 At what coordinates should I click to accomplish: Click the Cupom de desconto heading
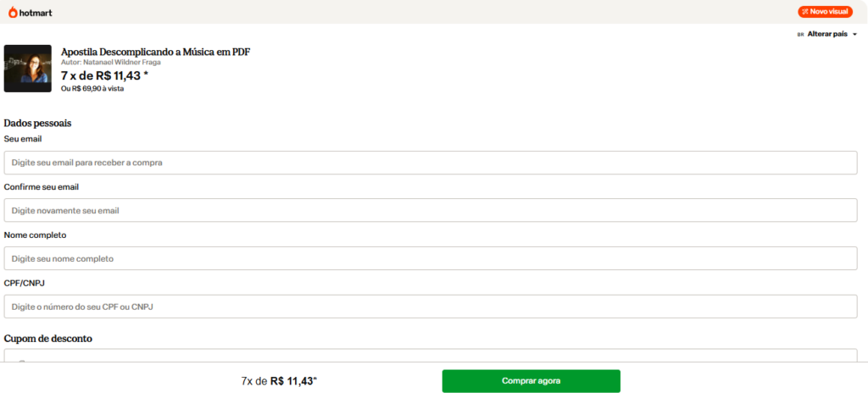pyautogui.click(x=48, y=339)
